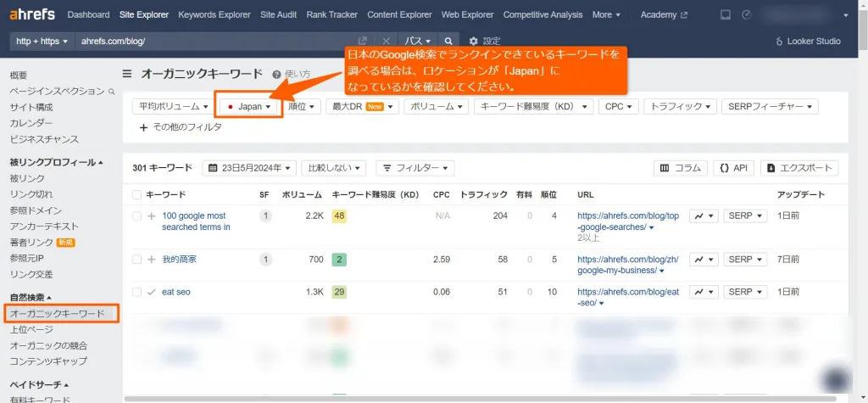This screenshot has width=868, height=403.
Task: Open Content Explorer from the top menu
Action: pyautogui.click(x=400, y=15)
